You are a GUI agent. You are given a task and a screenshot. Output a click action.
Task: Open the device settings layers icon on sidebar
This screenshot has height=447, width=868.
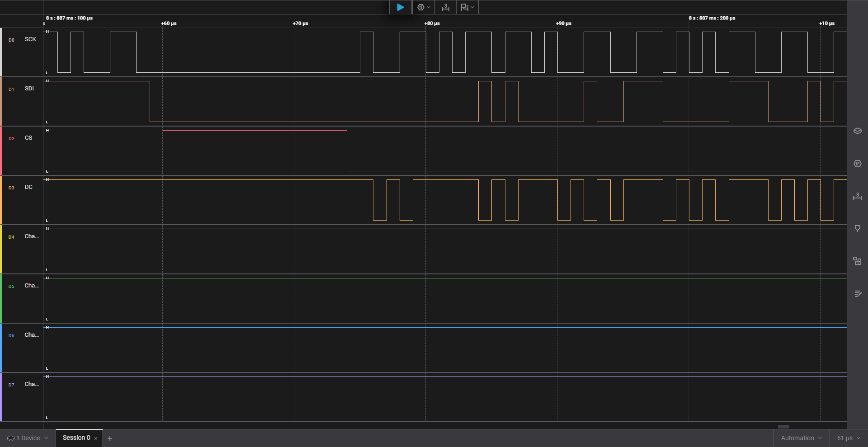[858, 131]
